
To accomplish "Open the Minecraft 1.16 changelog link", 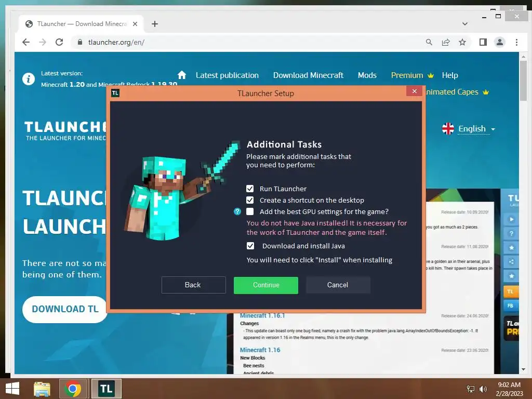I will (x=260, y=350).
